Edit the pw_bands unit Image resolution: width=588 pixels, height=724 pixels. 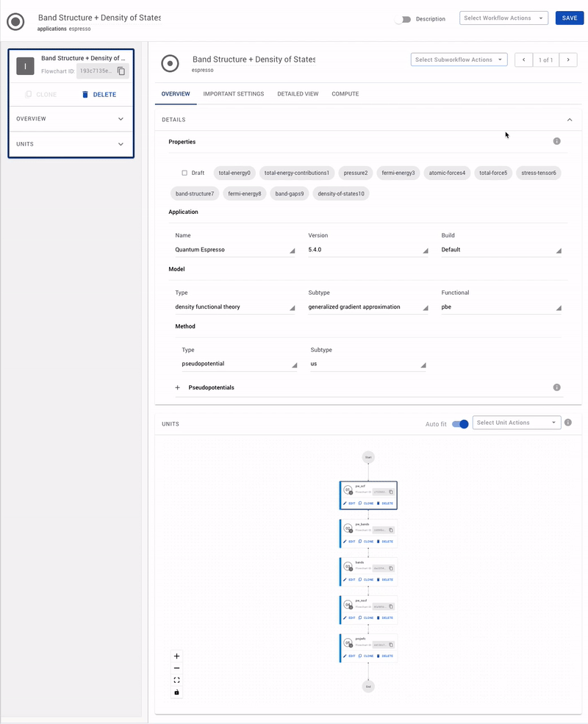[349, 542]
